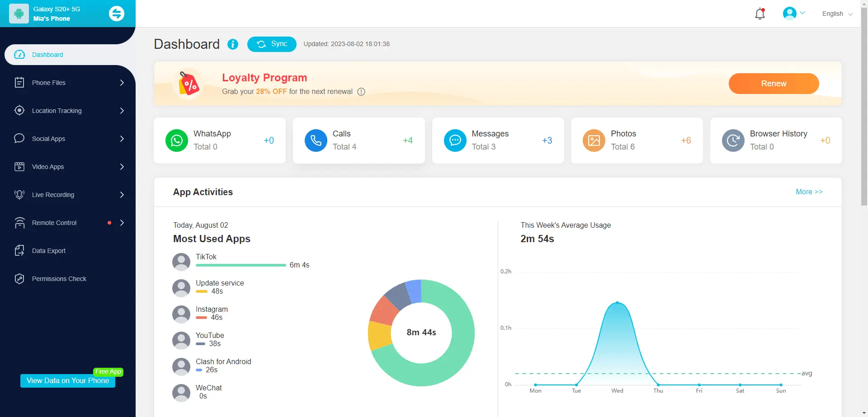Click the YouTube app avatar

click(181, 341)
